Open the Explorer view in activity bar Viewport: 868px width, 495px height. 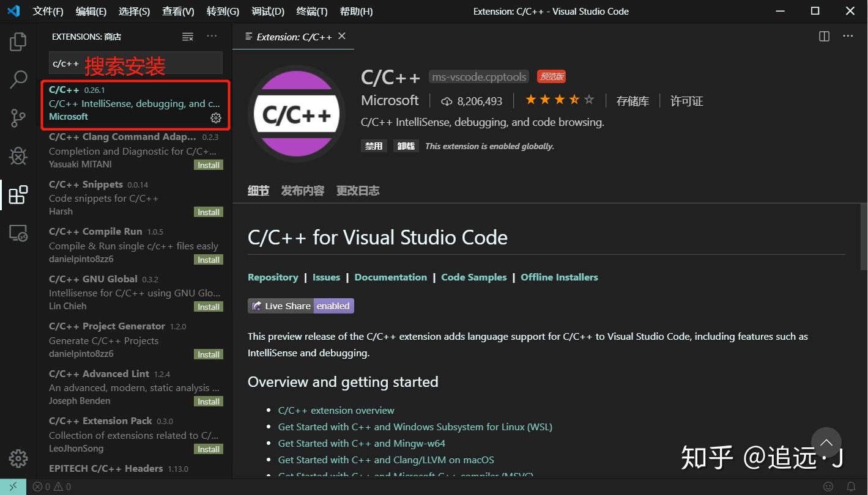(18, 42)
